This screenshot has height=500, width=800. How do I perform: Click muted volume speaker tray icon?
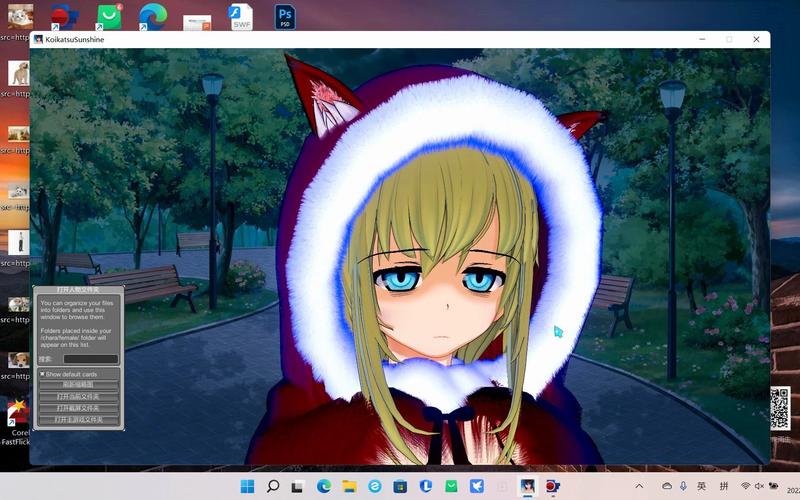[759, 486]
